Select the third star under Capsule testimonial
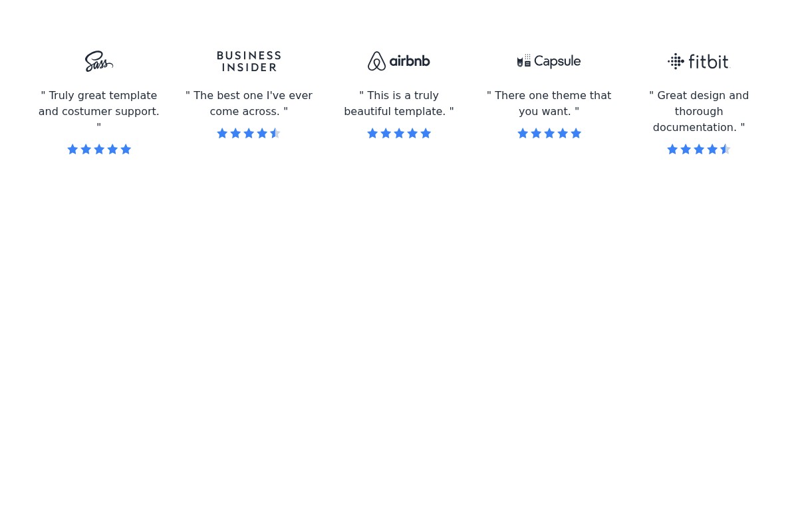 click(x=549, y=134)
